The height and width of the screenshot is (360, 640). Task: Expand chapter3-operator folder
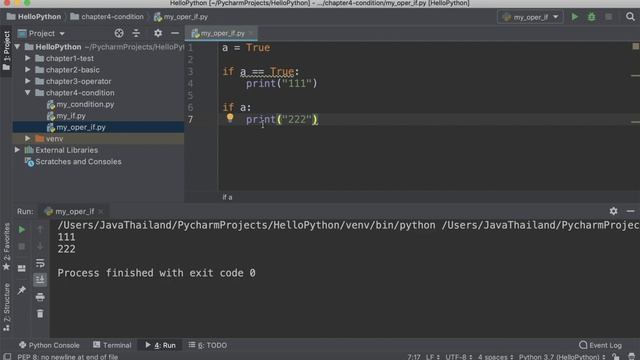click(27, 81)
